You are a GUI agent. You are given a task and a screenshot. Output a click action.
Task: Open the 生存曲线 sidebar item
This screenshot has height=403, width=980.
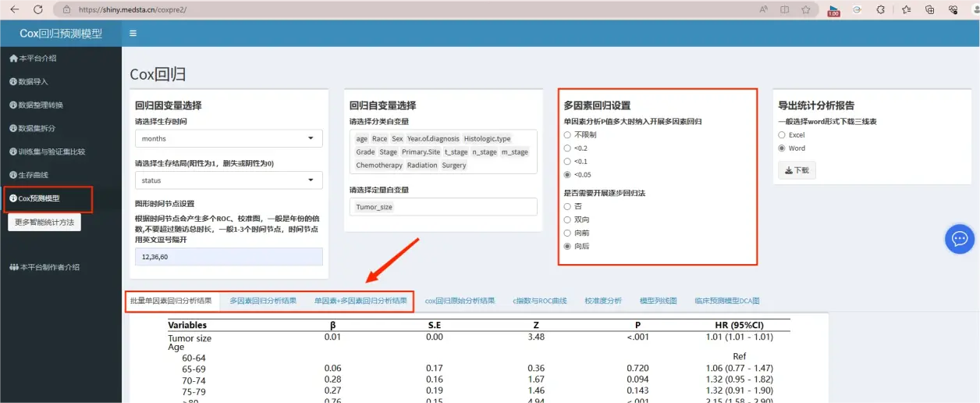pos(61,175)
